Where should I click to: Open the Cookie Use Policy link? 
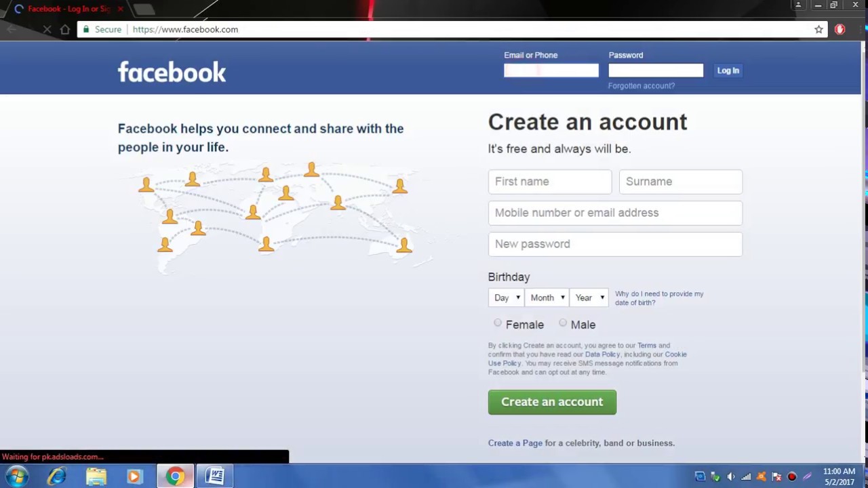pyautogui.click(x=587, y=359)
